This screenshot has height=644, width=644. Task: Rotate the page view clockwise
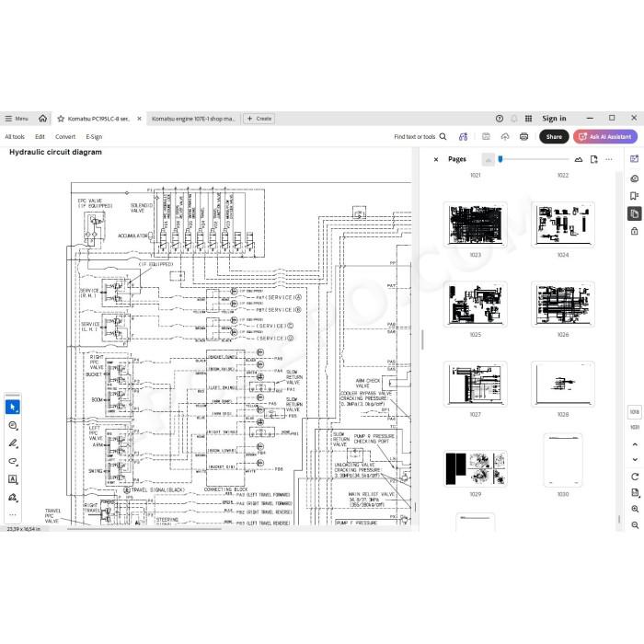click(x=635, y=477)
